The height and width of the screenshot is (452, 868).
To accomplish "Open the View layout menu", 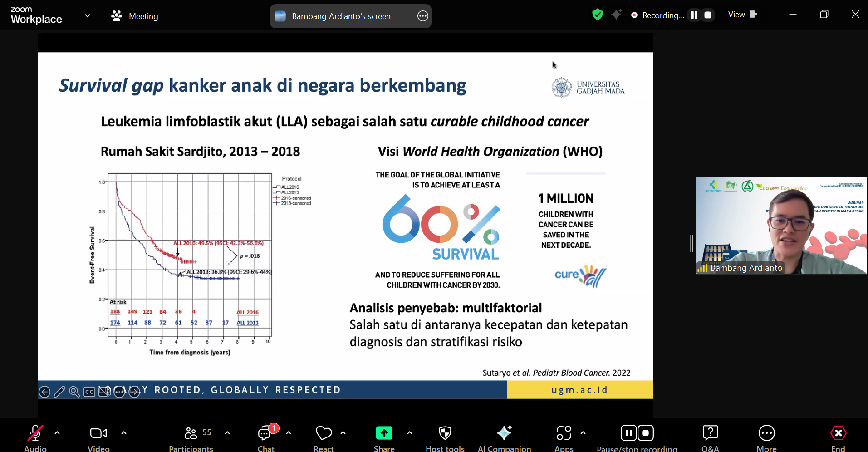I will (742, 15).
